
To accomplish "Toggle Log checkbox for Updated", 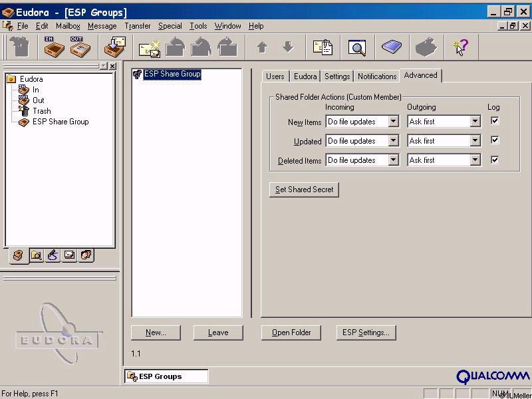I will [x=495, y=140].
